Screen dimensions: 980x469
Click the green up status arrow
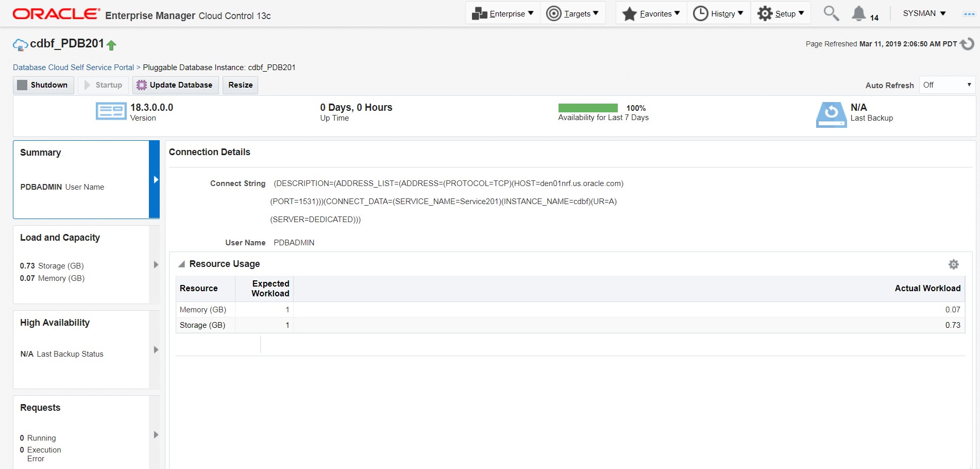pos(111,45)
